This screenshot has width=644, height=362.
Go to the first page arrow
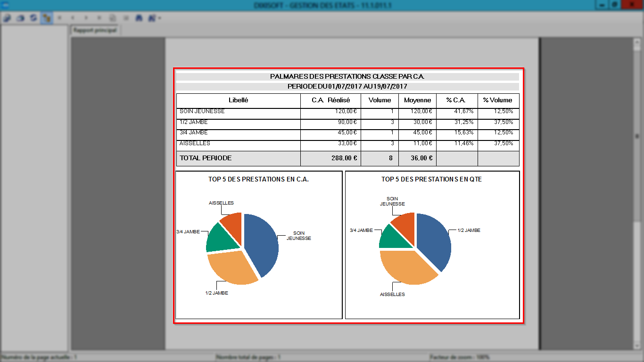[59, 18]
